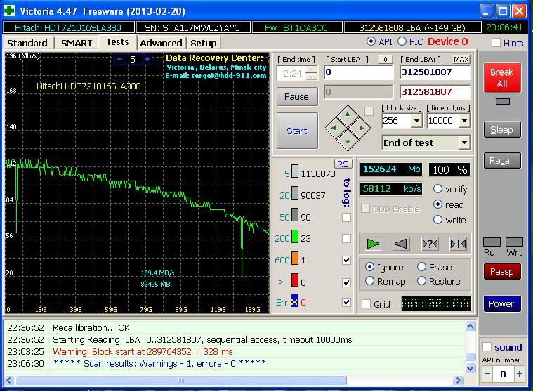Increase the graph scale with plus

click(147, 60)
